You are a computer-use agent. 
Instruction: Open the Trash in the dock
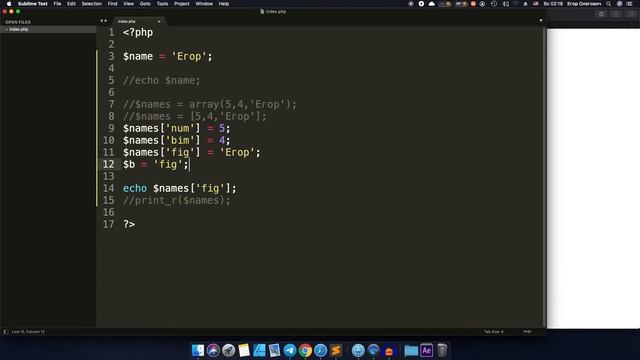click(x=442, y=350)
